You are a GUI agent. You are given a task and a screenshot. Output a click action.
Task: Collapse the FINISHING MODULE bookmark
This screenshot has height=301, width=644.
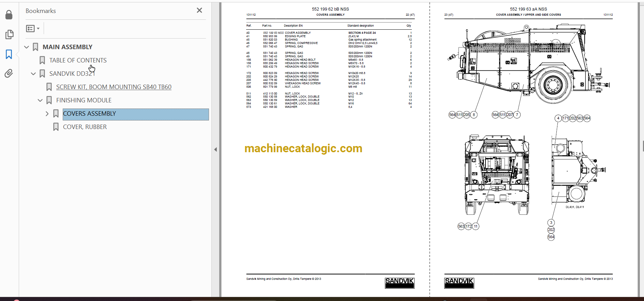tap(40, 100)
